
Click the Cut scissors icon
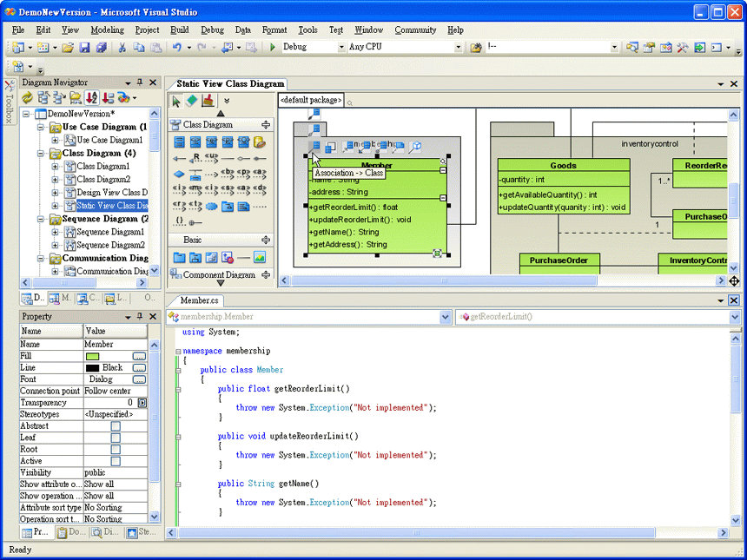coord(122,47)
